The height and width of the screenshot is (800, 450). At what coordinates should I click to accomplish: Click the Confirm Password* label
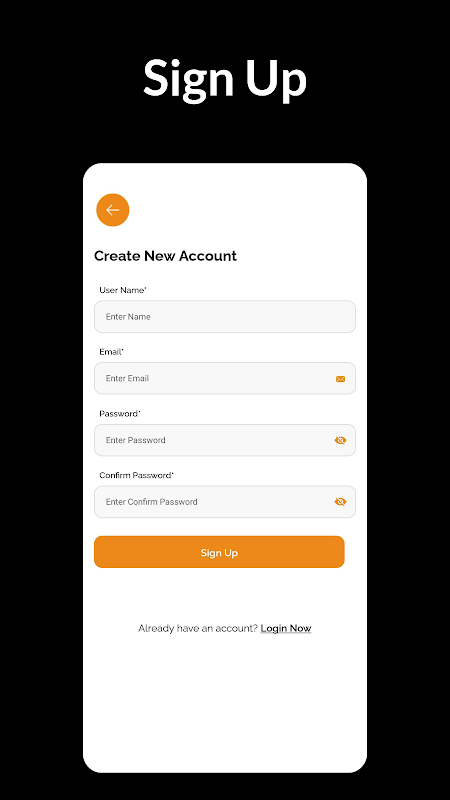pyautogui.click(x=137, y=476)
